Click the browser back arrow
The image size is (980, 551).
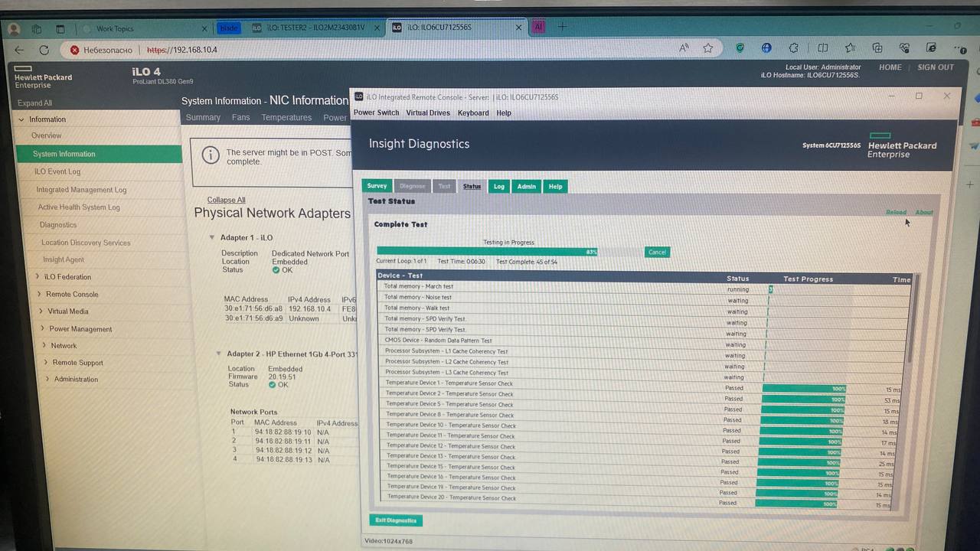click(x=19, y=50)
